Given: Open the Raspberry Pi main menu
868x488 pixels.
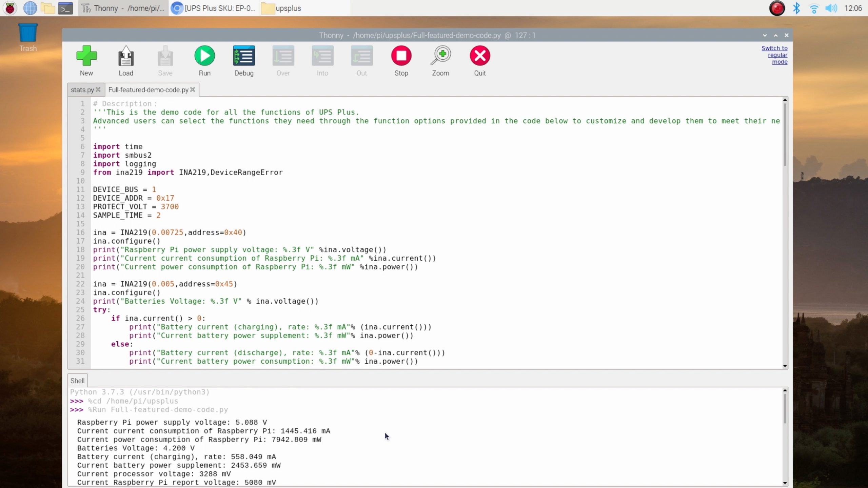Looking at the screenshot, I should (10, 8).
